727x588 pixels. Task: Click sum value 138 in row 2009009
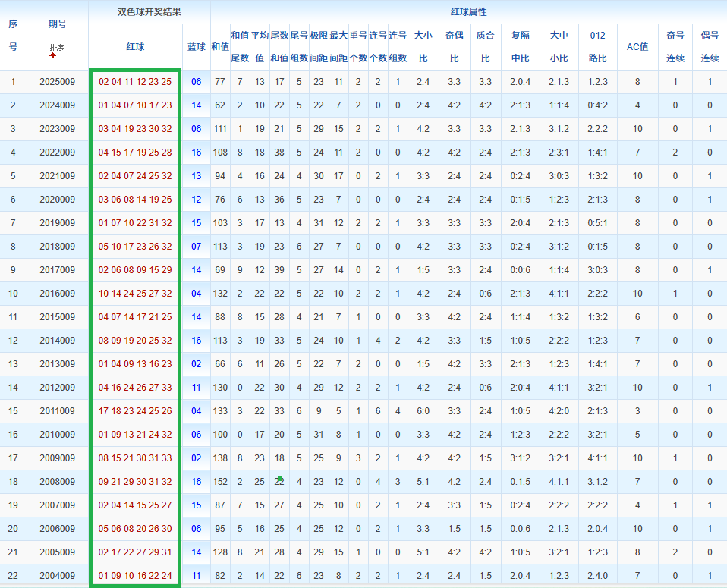click(x=220, y=458)
